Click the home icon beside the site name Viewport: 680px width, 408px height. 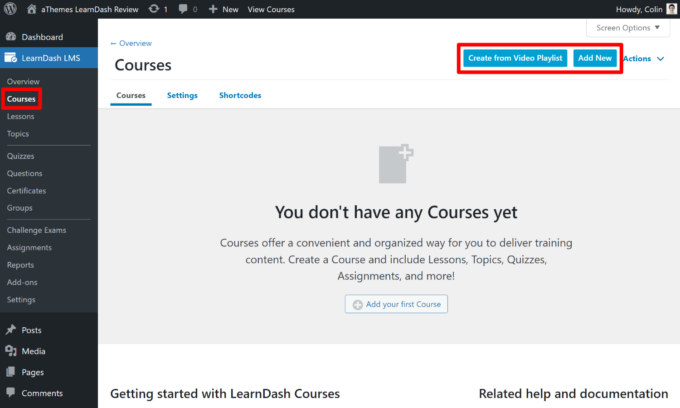31,9
